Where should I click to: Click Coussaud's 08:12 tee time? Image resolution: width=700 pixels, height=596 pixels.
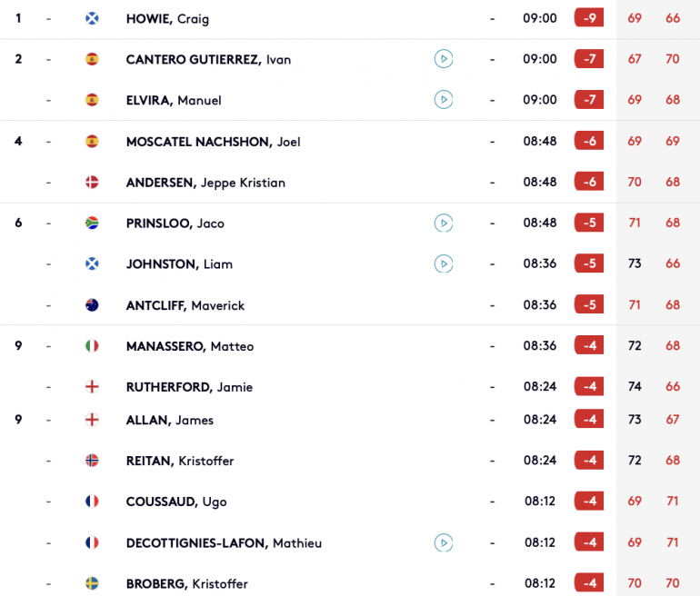(x=540, y=501)
